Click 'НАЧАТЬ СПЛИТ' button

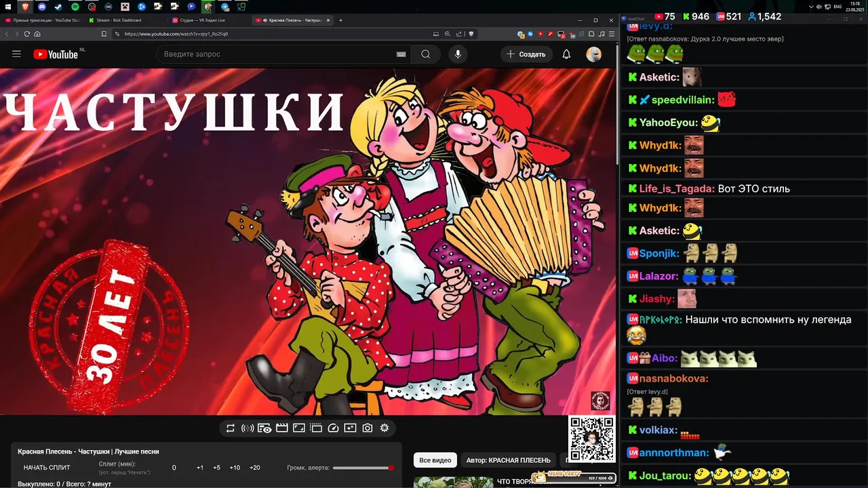(47, 468)
